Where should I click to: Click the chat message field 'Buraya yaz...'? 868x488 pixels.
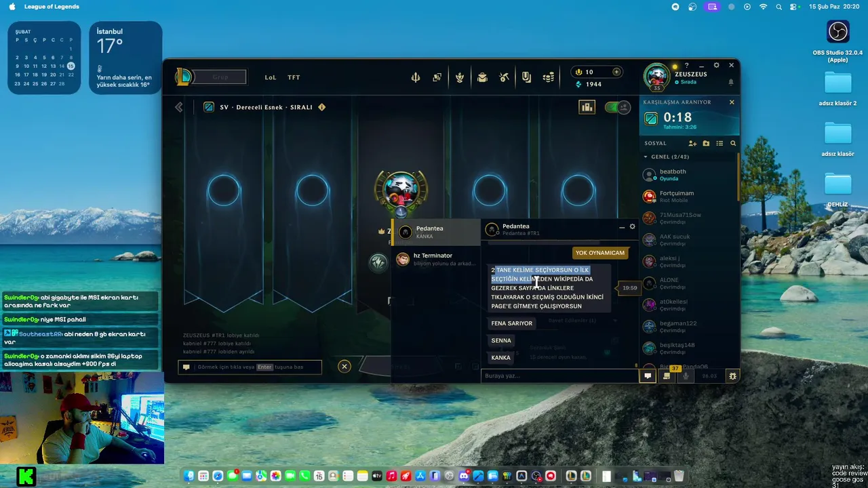click(x=558, y=375)
